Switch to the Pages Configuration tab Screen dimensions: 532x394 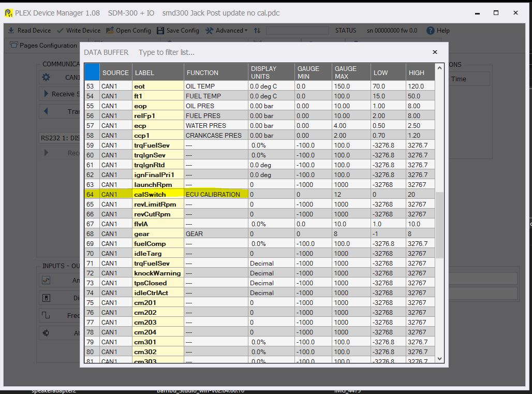pos(43,46)
